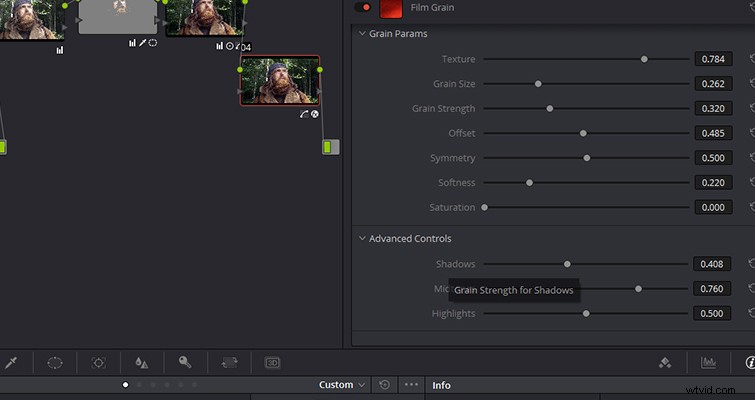Open the Custom dropdown menu

(341, 385)
